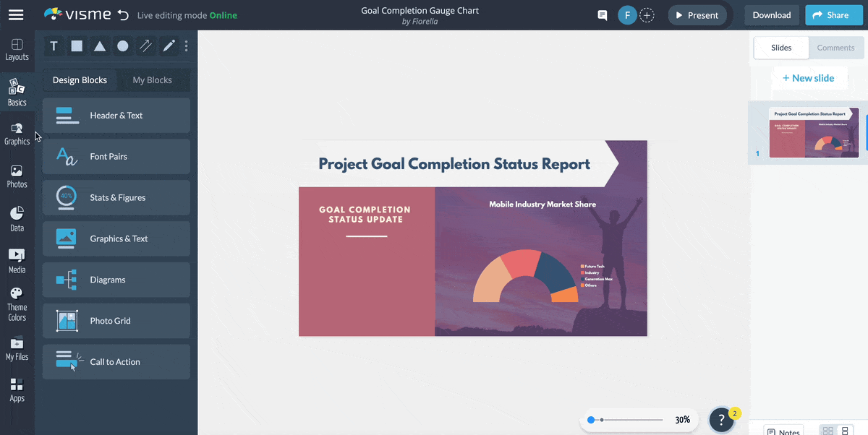The width and height of the screenshot is (868, 435).
Task: Open the Data panel in the sidebar
Action: click(17, 217)
